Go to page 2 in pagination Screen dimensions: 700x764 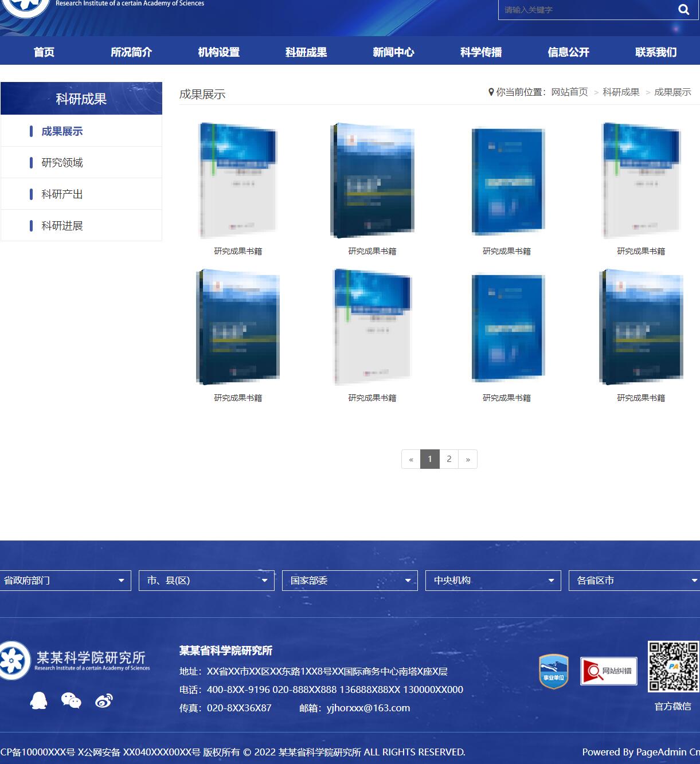click(449, 459)
